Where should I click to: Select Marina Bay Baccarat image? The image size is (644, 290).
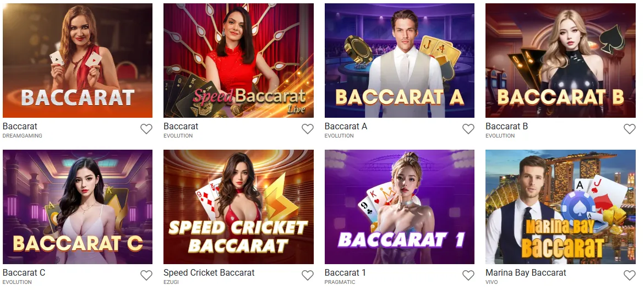[x=561, y=206]
